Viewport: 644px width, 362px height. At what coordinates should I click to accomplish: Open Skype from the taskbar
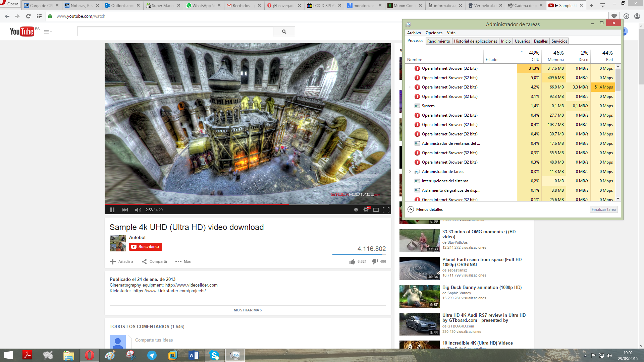214,355
